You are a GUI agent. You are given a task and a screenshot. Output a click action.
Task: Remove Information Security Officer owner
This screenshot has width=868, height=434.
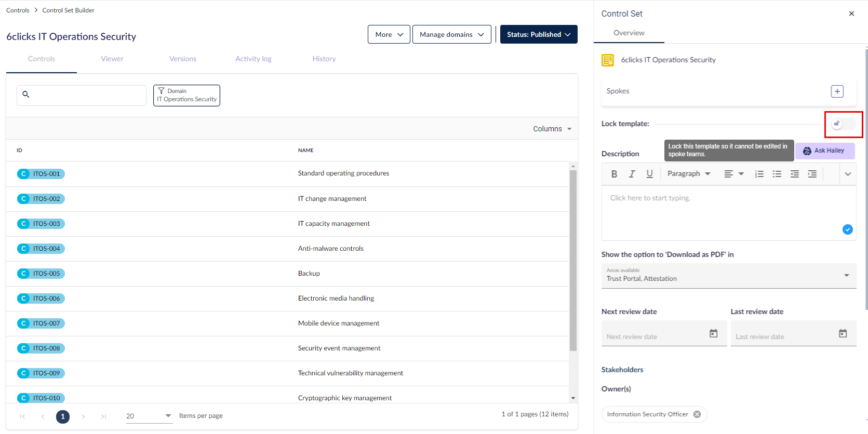697,414
